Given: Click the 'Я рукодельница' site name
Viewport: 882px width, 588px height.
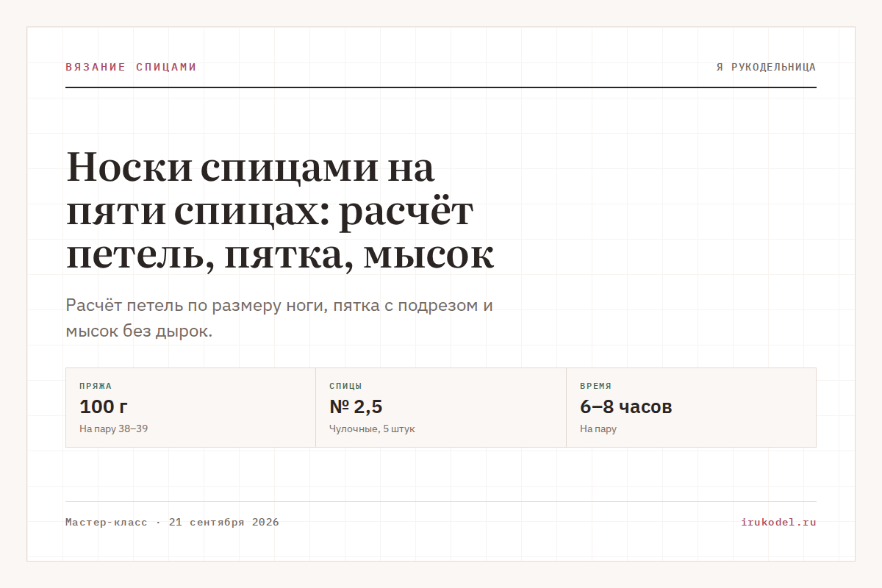Looking at the screenshot, I should pos(767,67).
